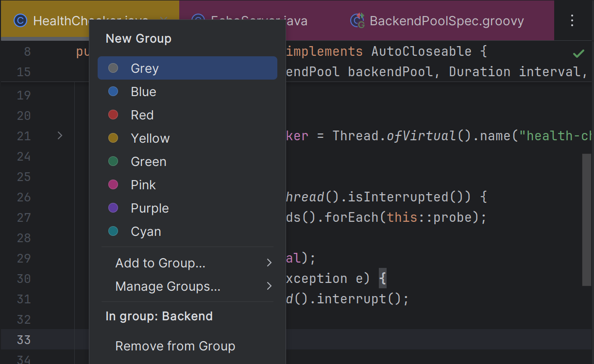Viewport: 594px width, 364px height.
Task: Create a new Green group
Action: click(187, 161)
